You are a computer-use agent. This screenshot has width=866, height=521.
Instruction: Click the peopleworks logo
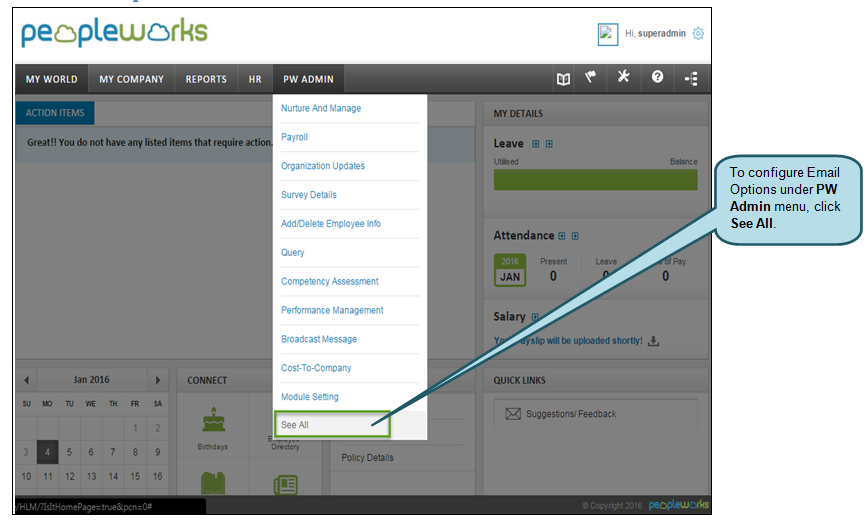[x=114, y=32]
